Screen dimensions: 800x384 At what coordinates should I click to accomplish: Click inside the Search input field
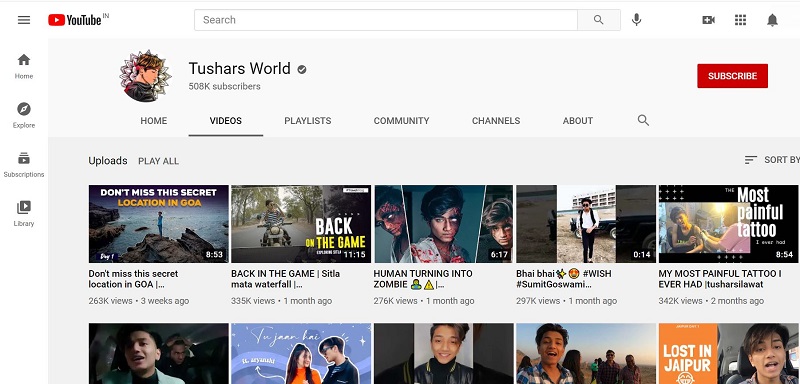386,20
